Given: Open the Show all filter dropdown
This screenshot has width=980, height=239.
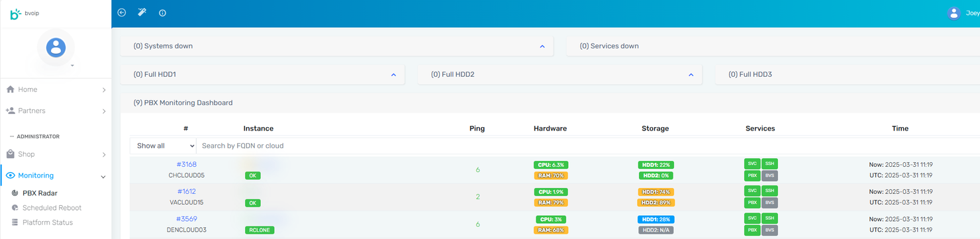Looking at the screenshot, I should [163, 146].
